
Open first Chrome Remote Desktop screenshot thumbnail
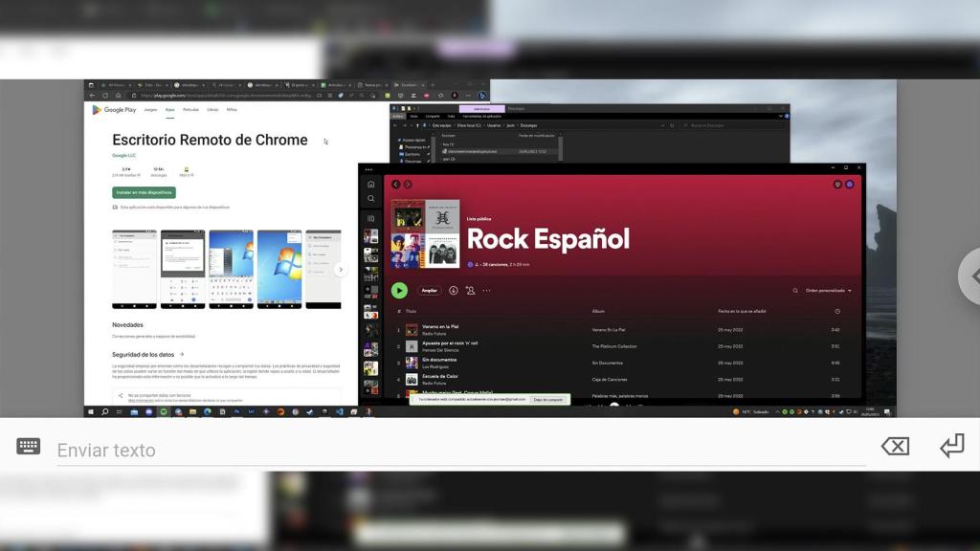click(x=134, y=269)
